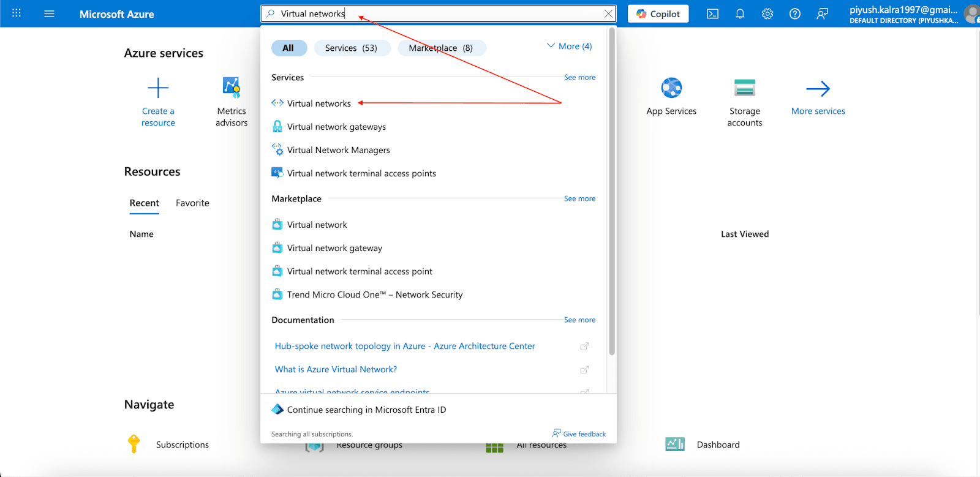980x477 pixels.
Task: Switch to the Favorite resources tab
Action: click(192, 203)
